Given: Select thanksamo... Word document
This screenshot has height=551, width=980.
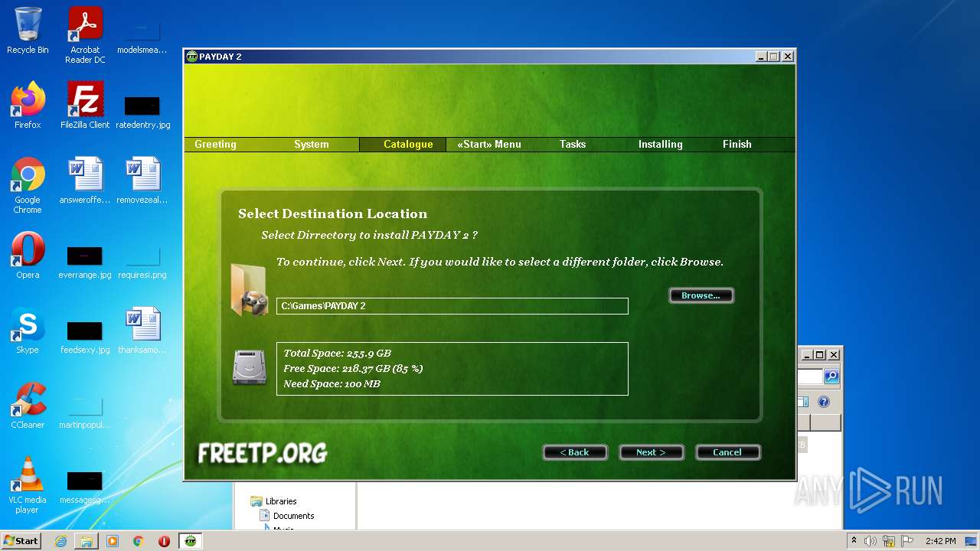Looking at the screenshot, I should pos(142,331).
